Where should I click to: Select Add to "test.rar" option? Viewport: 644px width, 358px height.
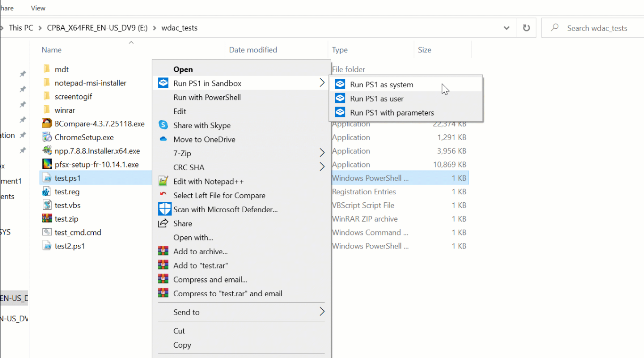[200, 265]
